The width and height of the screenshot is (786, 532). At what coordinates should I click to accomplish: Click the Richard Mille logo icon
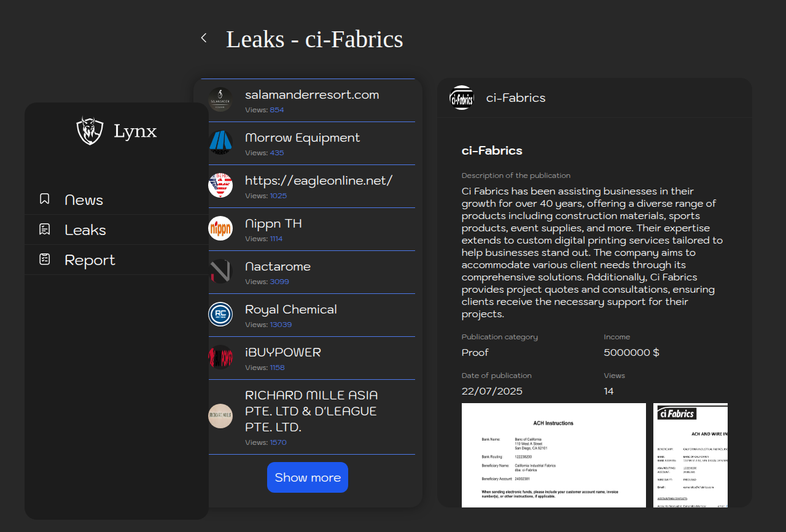tap(220, 416)
